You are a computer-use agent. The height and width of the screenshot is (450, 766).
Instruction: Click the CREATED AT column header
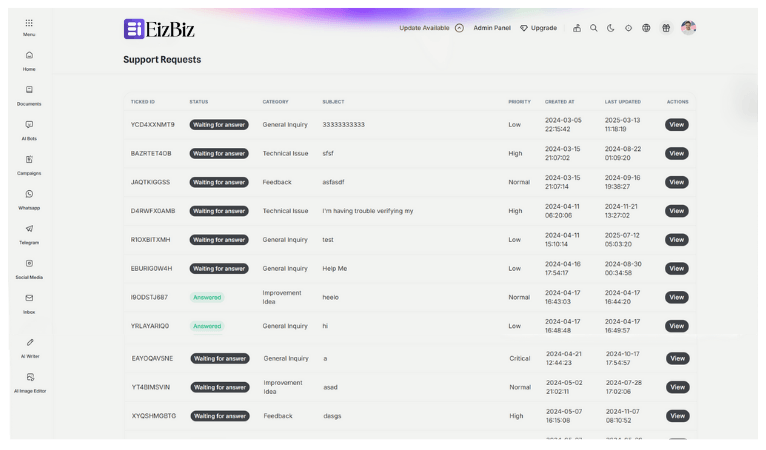pyautogui.click(x=560, y=102)
